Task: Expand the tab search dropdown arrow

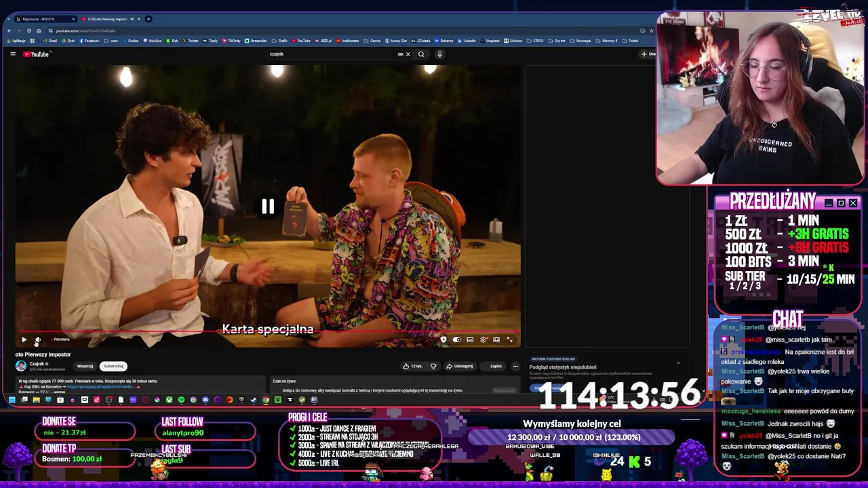Action: coord(8,19)
